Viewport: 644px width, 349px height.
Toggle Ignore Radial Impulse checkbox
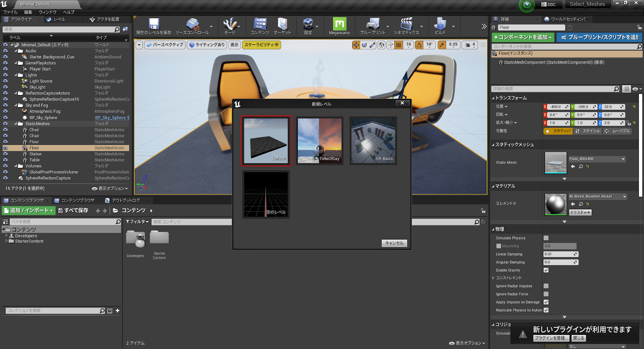pyautogui.click(x=546, y=286)
